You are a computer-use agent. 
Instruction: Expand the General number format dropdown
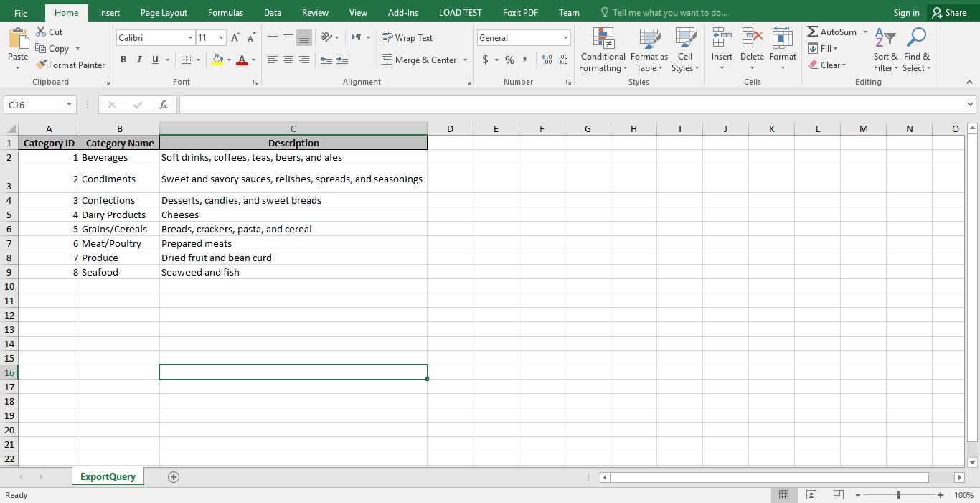coord(565,38)
